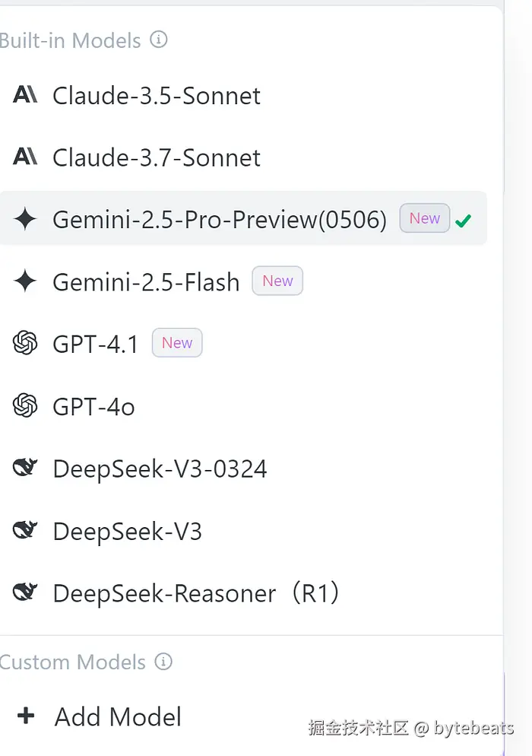Click the OpenAI icon beside GPT-4o
Viewport: 532px width, 756px height.
[x=25, y=406]
